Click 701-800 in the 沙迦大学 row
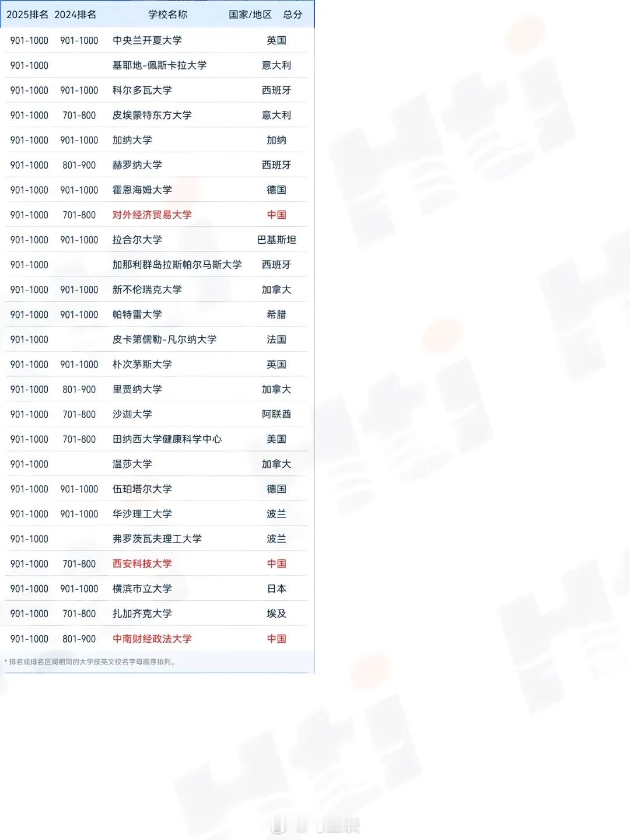Viewport: 630px width, 840px height. pyautogui.click(x=79, y=414)
